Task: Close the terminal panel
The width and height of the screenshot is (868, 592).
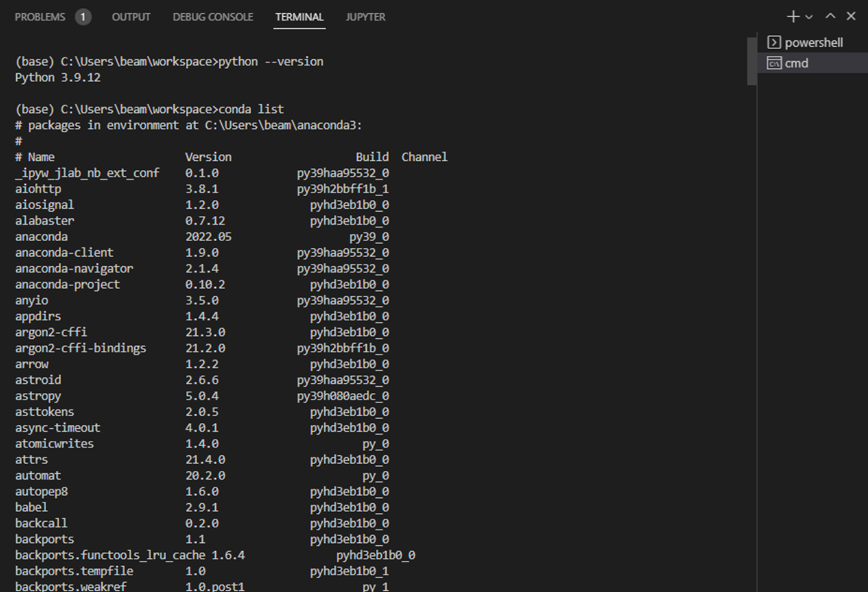Action: pos(851,16)
